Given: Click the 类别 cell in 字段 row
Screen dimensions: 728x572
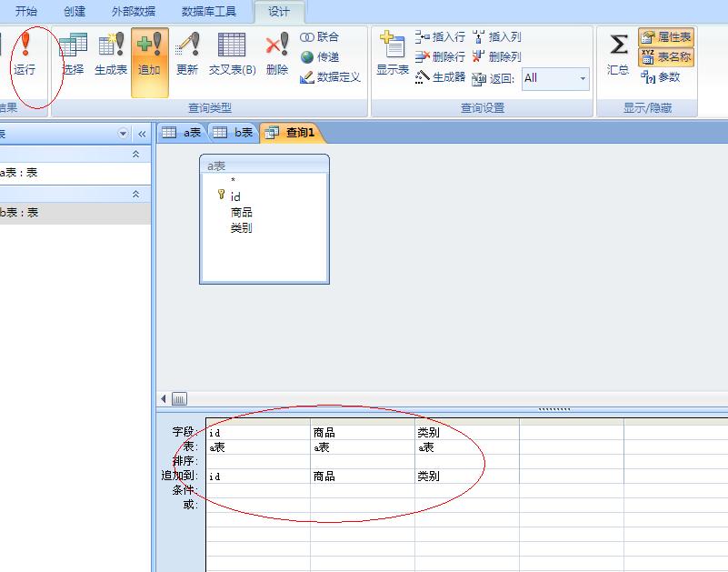Looking at the screenshot, I should (x=467, y=433).
